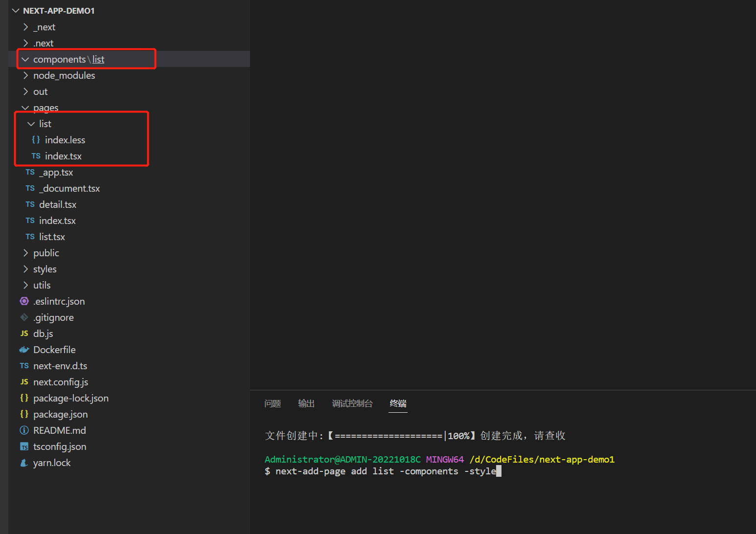Open index.less in the list folder
The image size is (756, 534).
(x=65, y=140)
